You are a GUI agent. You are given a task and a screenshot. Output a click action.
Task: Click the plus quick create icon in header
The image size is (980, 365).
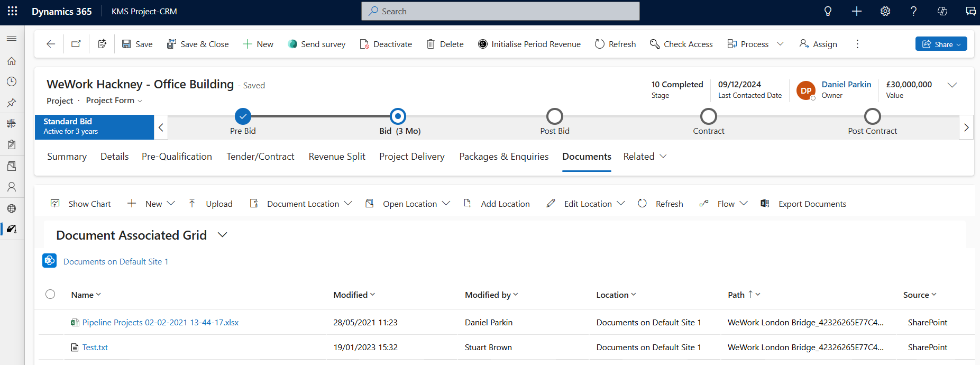857,11
